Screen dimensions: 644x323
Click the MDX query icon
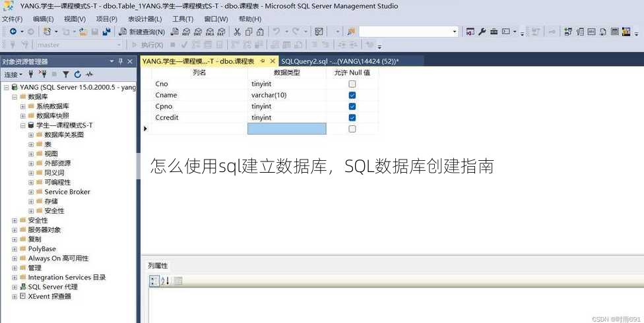[186, 32]
